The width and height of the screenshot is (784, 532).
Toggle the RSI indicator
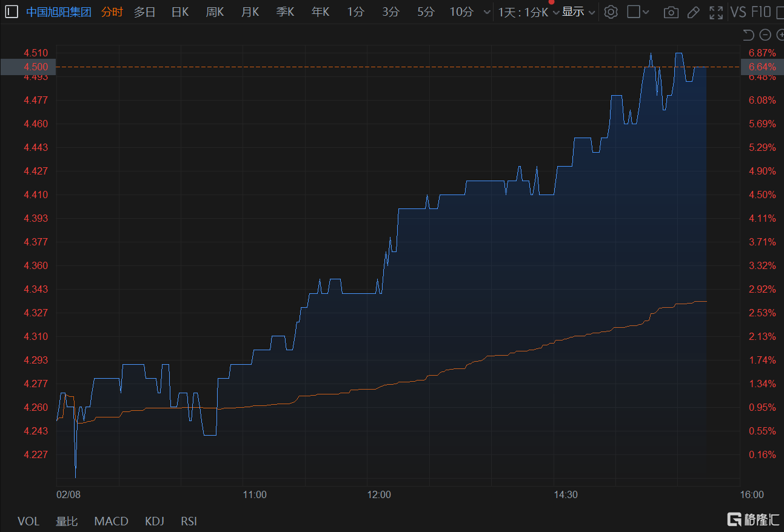[x=189, y=521]
